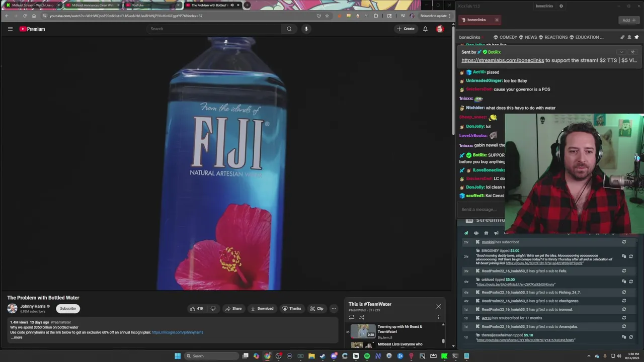Image resolution: width=644 pixels, height=362 pixels.
Task: Expand video description with ...more
Action: point(17,337)
